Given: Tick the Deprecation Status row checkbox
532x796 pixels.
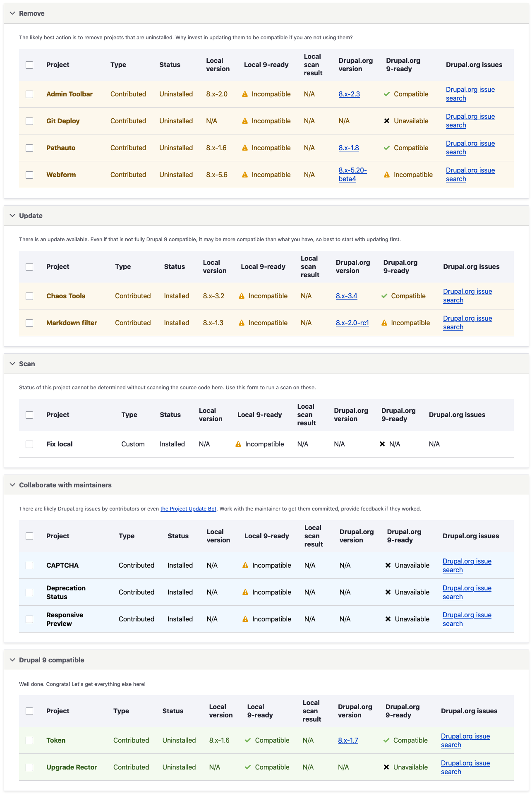Looking at the screenshot, I should (x=29, y=592).
